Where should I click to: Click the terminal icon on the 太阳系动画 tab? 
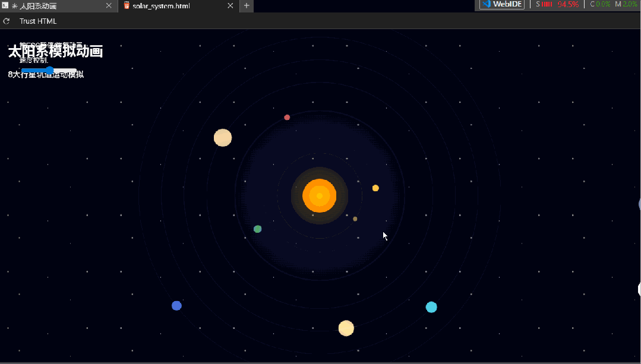tap(5, 6)
